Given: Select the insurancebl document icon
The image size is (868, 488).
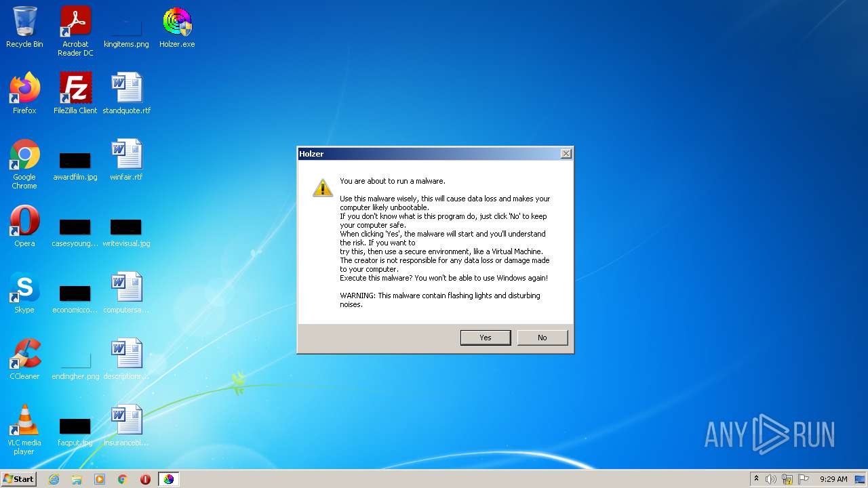Looking at the screenshot, I should coord(126,426).
